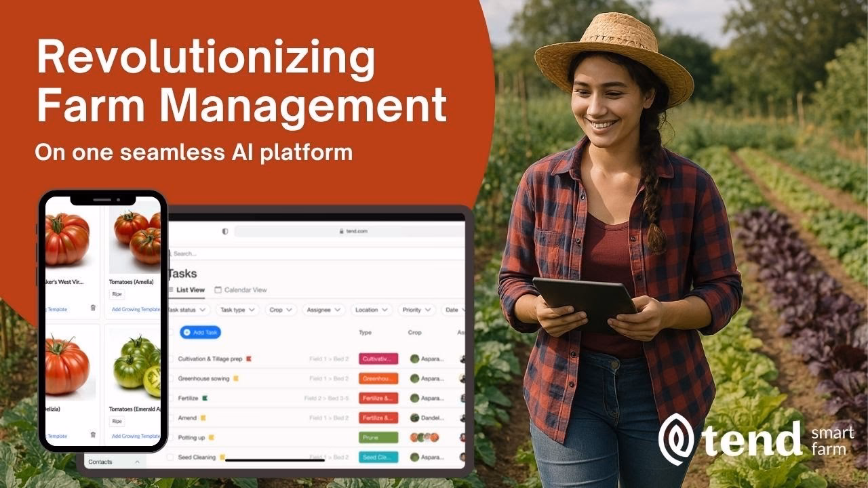Viewport: 868px width, 488px height.
Task: Click the pink Cultivativ... type tag
Action: click(x=378, y=359)
